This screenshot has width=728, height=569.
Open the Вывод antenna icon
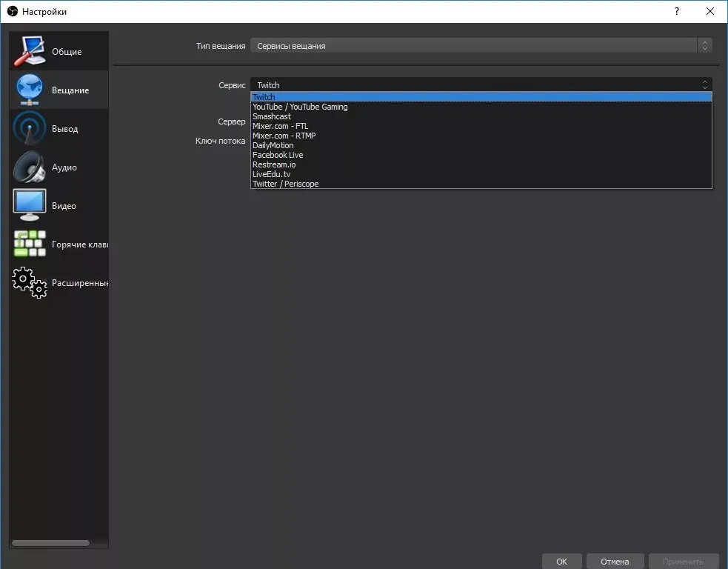[29, 128]
